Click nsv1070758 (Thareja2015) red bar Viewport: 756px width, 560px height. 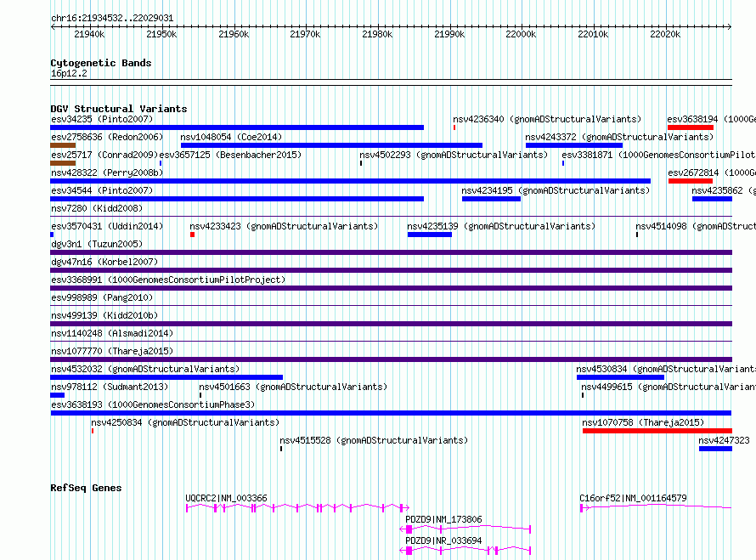pyautogui.click(x=657, y=431)
